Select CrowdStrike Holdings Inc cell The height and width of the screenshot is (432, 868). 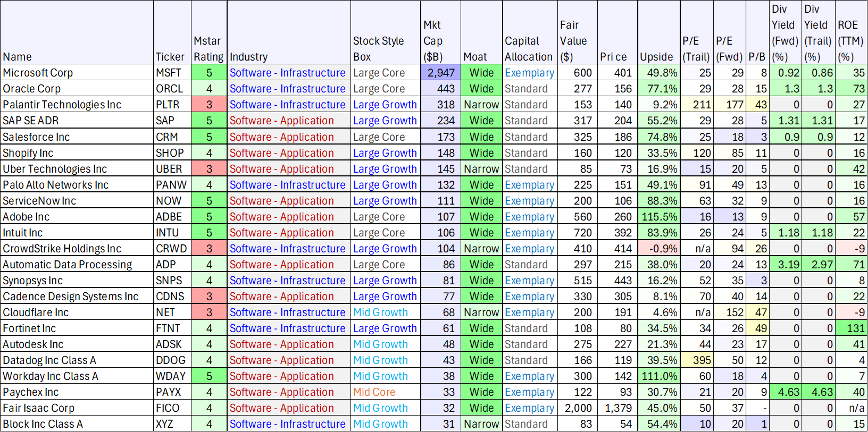coord(77,248)
